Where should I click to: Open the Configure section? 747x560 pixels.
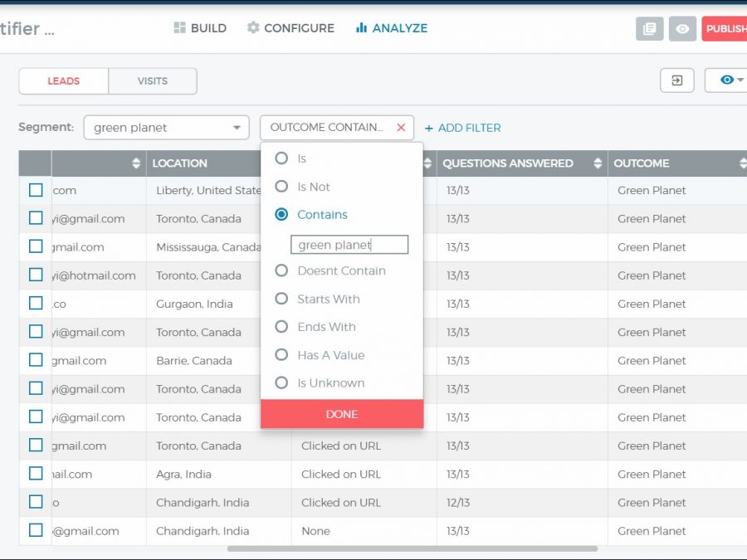290,28
